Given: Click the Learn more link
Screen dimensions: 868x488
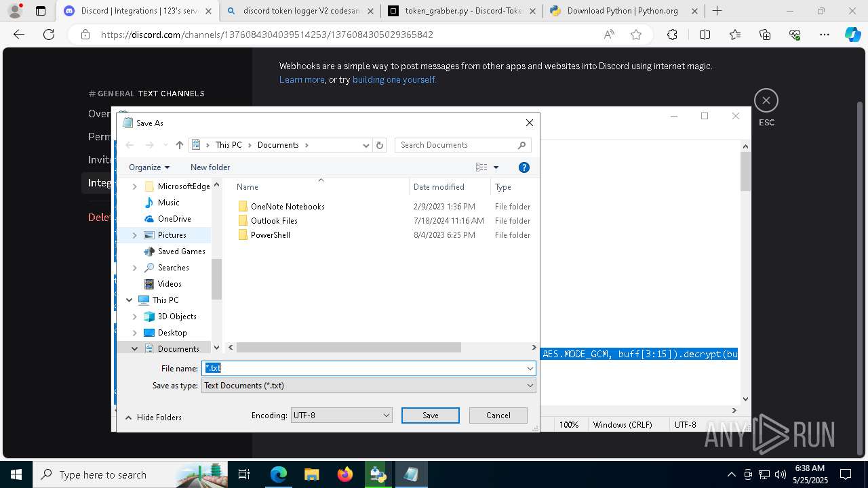Looking at the screenshot, I should [302, 80].
